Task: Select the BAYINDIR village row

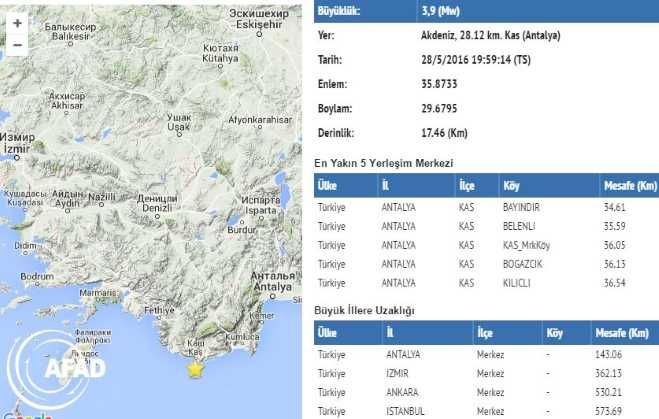Action: click(x=486, y=206)
